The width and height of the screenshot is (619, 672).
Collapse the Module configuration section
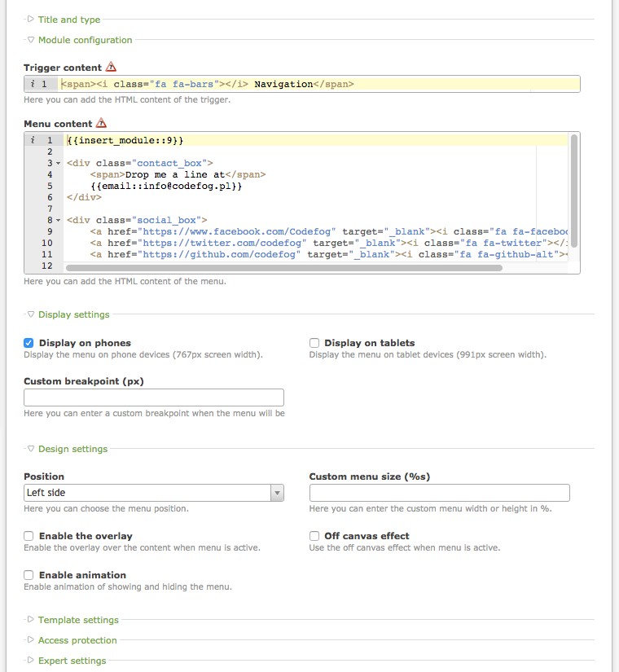coord(84,40)
